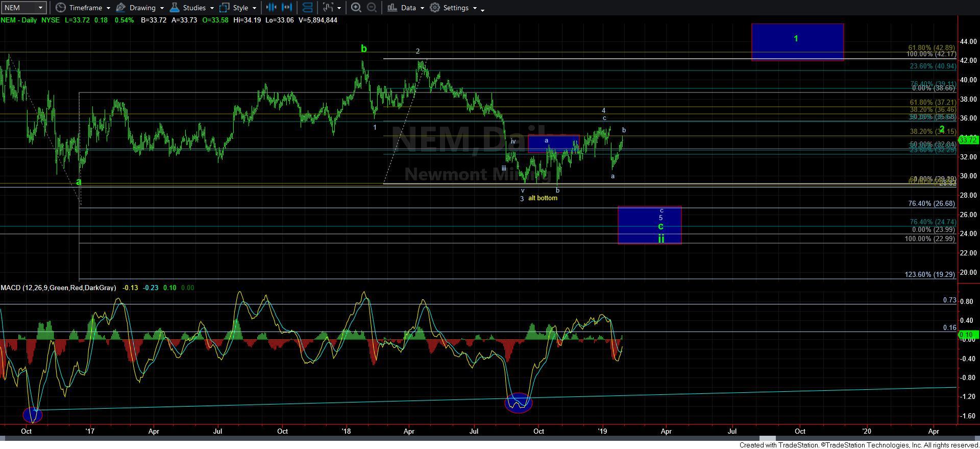Open the Drawing menu label
The width and height of the screenshot is (980, 449).
tap(142, 8)
